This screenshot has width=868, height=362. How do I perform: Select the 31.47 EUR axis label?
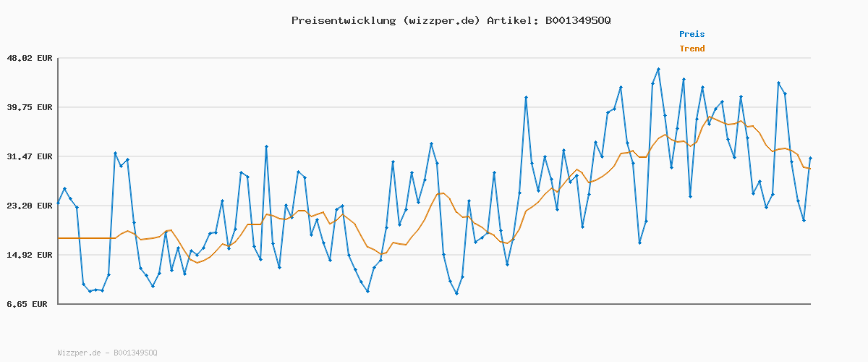tap(30, 156)
